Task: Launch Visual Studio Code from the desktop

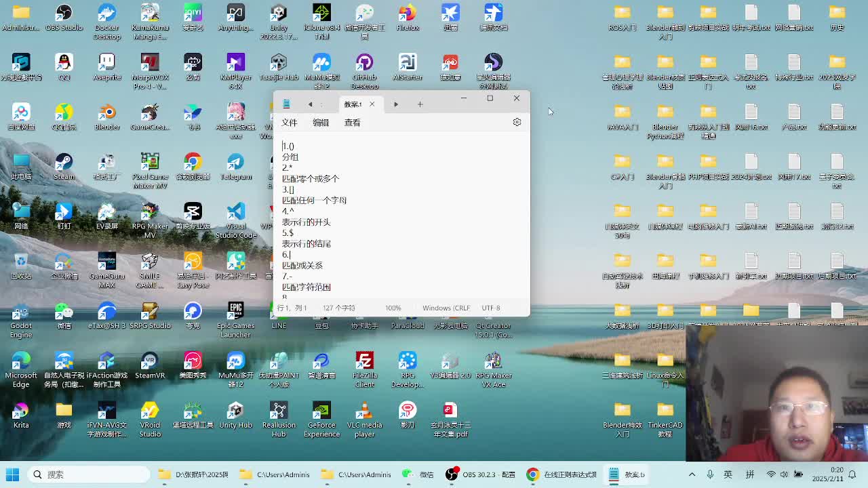Action: [x=235, y=220]
